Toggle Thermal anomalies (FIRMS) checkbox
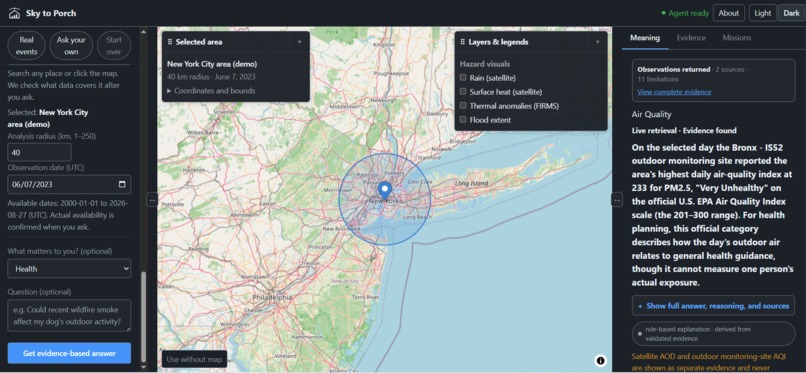Screen dimensions: 806x373 point(463,106)
